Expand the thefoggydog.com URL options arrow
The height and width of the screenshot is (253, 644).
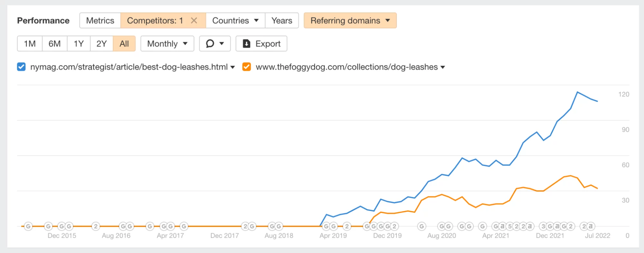pos(443,67)
